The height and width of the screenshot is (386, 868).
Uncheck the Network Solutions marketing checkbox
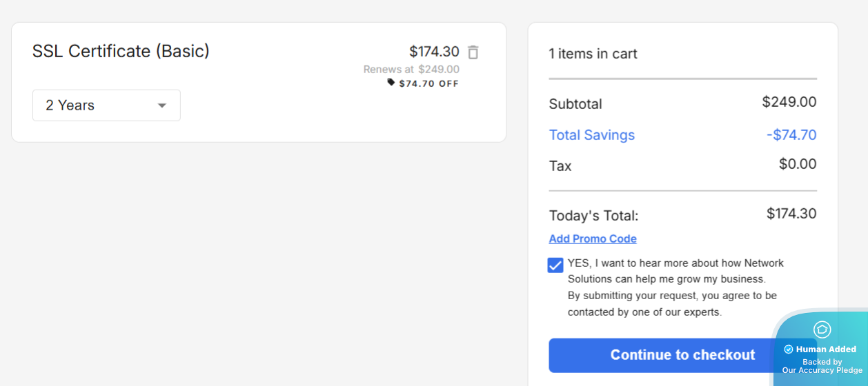pos(555,265)
